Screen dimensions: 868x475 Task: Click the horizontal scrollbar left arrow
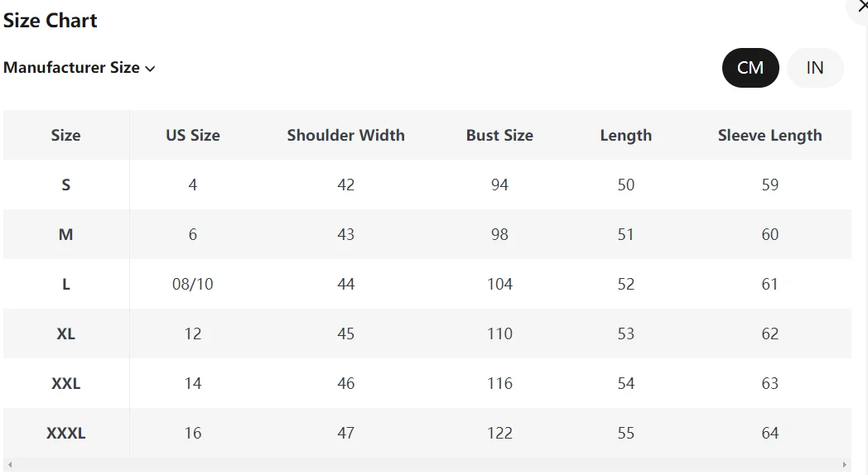click(8, 465)
